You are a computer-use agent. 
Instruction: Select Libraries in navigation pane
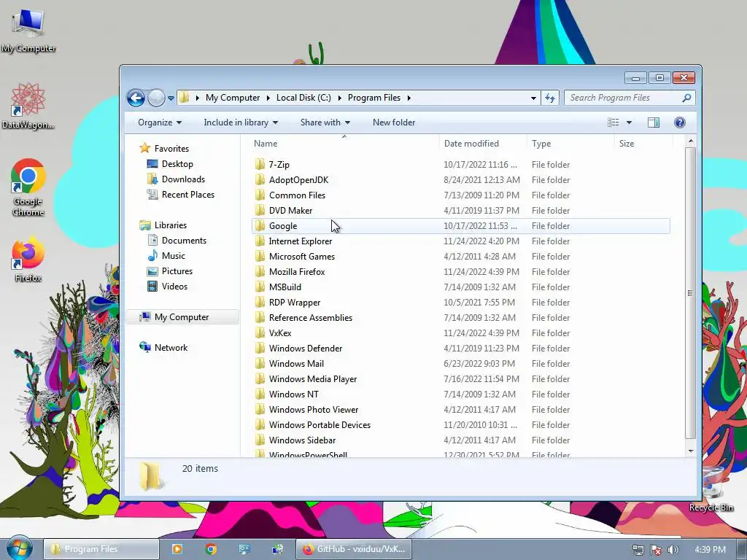coord(170,225)
